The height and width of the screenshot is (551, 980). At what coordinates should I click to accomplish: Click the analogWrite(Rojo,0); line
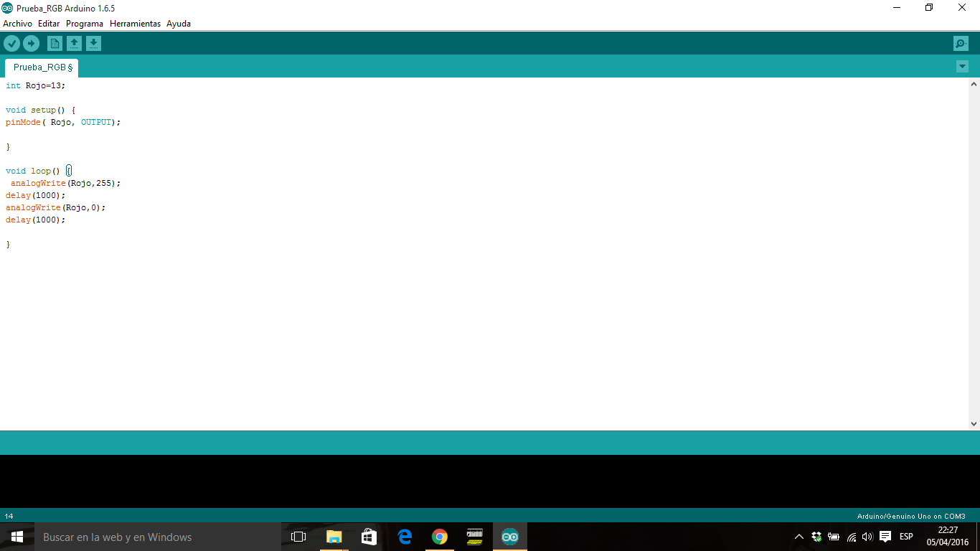[55, 207]
